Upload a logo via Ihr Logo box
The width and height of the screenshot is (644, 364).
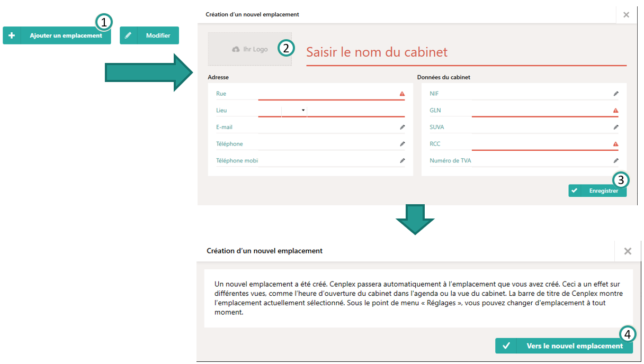pos(249,49)
